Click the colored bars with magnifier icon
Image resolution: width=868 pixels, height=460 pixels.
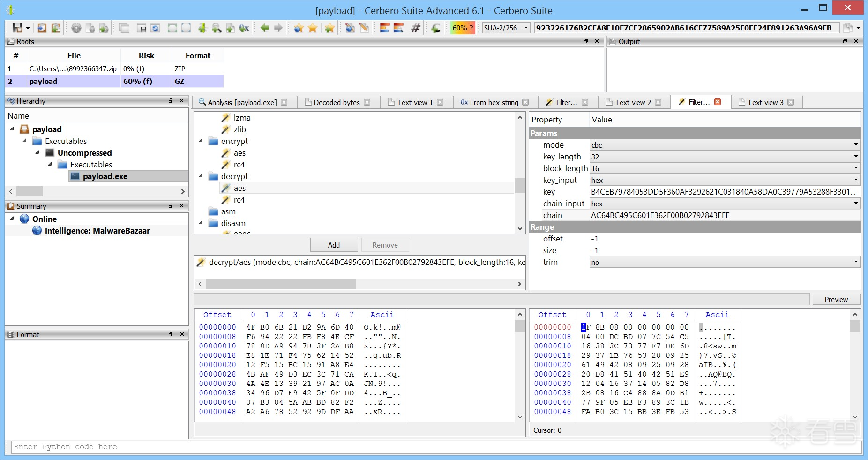[398, 28]
